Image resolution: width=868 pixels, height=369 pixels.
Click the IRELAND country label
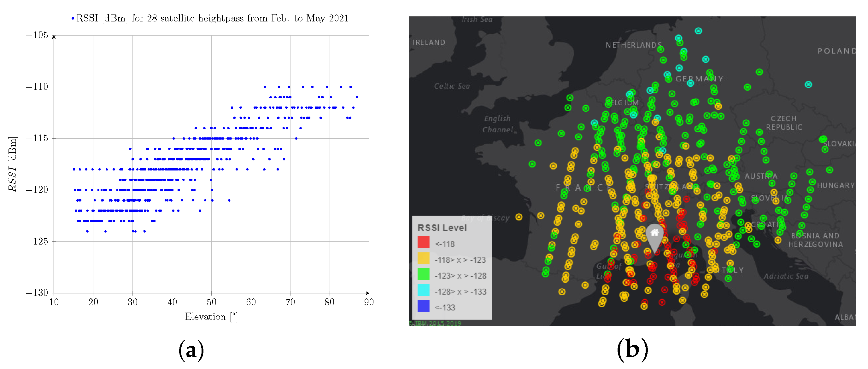[429, 43]
